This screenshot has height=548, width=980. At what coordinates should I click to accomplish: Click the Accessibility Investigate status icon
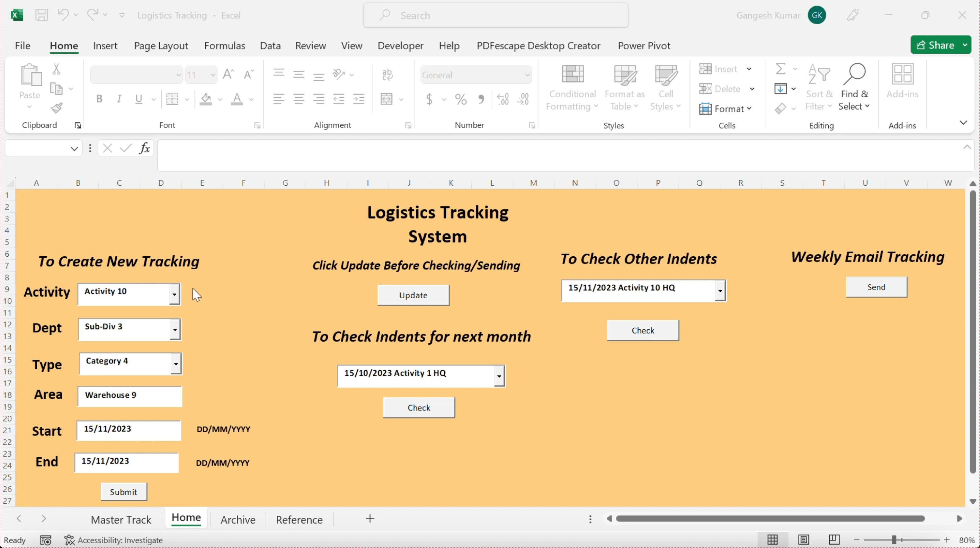coord(69,540)
